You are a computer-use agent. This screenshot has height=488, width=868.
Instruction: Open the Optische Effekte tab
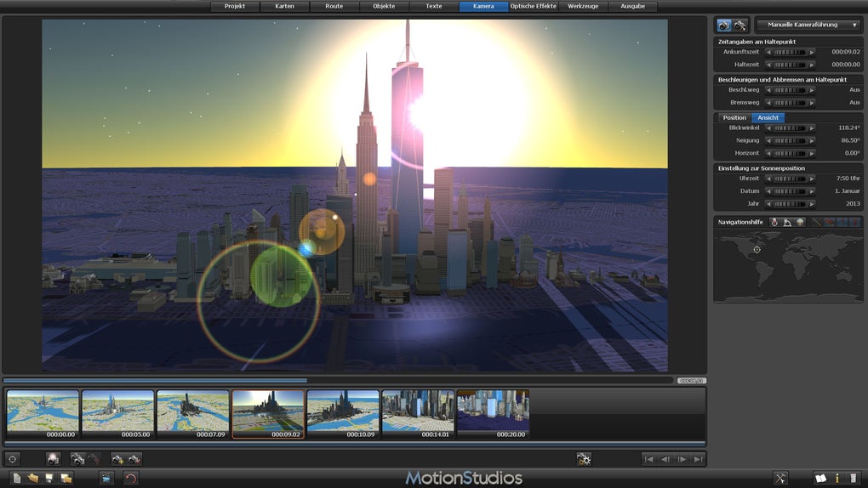[533, 6]
